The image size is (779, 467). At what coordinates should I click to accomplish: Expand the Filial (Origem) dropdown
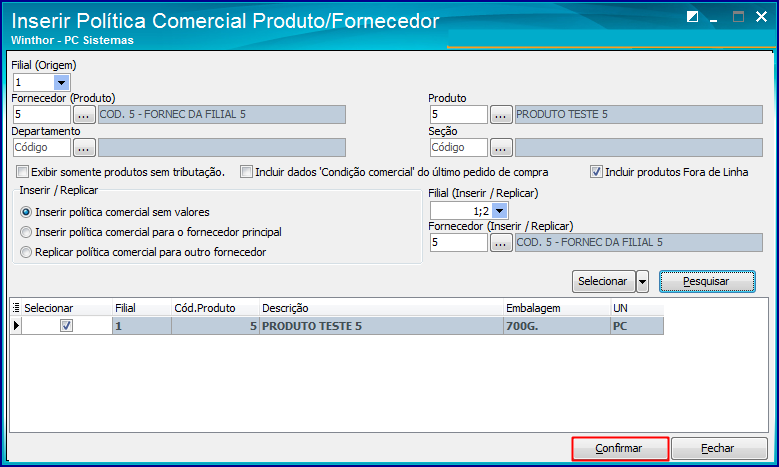[61, 82]
